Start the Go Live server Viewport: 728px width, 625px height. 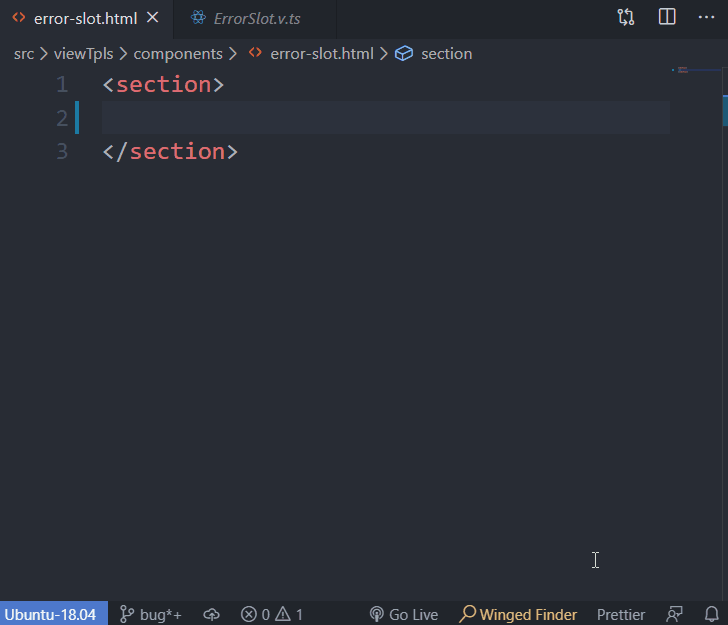403,614
